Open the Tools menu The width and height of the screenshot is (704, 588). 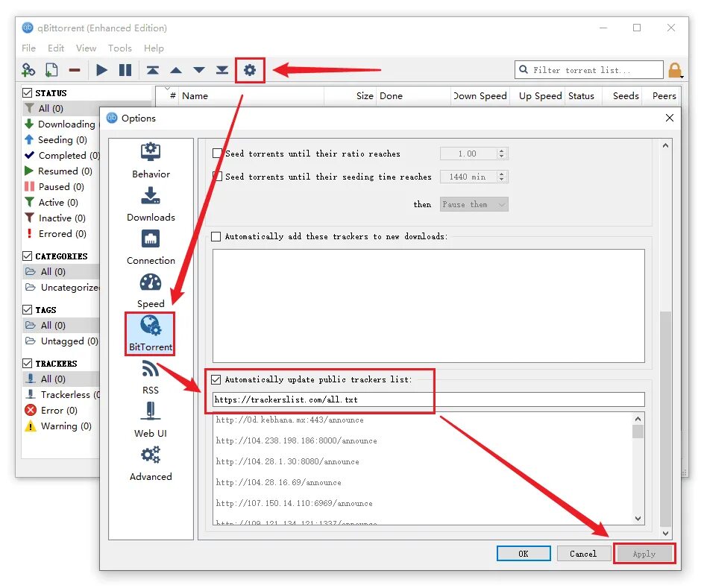click(120, 48)
